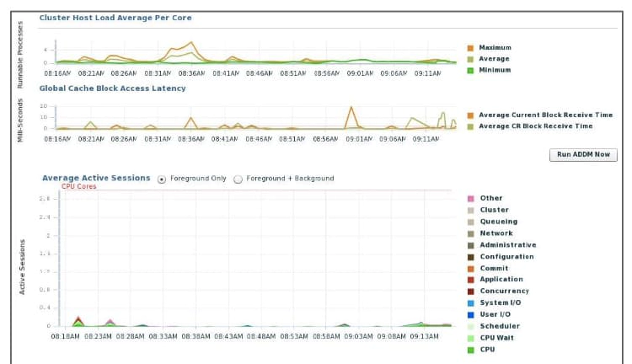The image size is (632, 364).
Task: Click the CPU Wait legend label
Action: tap(496, 338)
